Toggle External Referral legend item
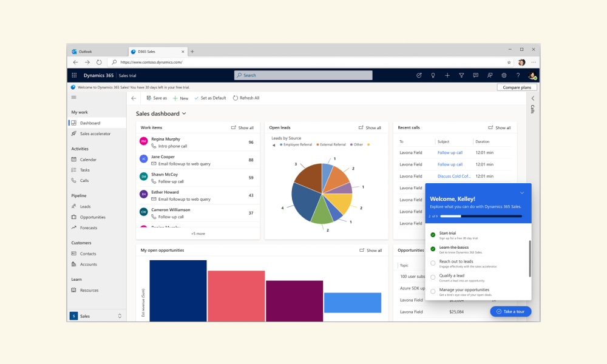The image size is (607, 364). pos(331,144)
